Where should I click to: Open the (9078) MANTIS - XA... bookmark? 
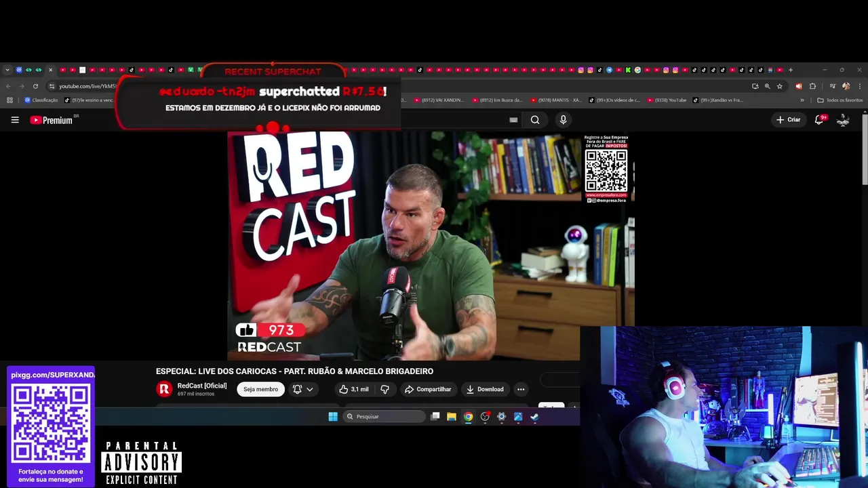click(x=555, y=100)
